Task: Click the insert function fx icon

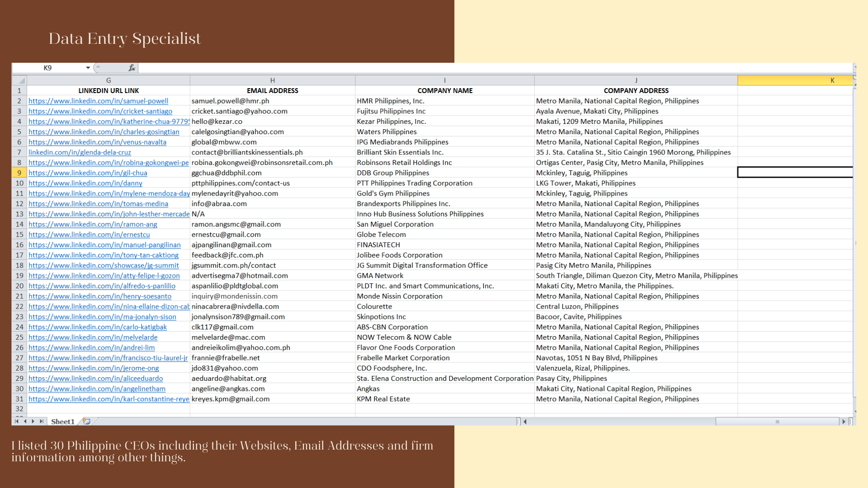Action: point(132,68)
